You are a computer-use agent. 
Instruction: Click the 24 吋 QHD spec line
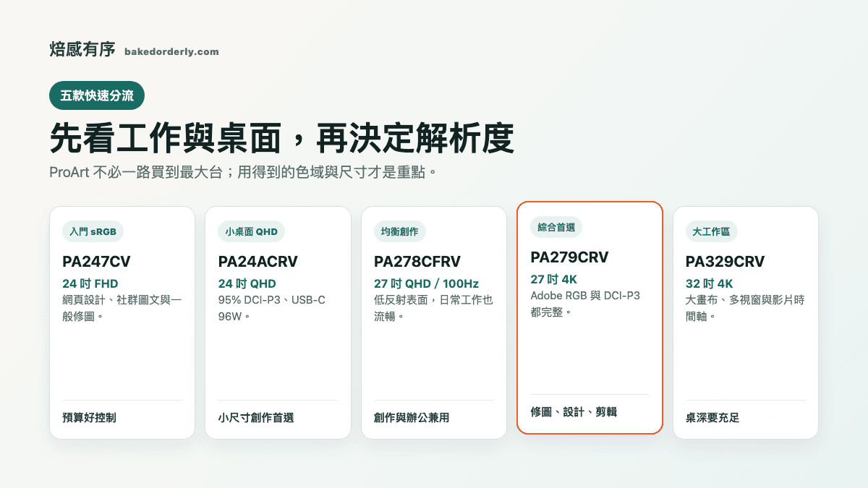point(247,283)
